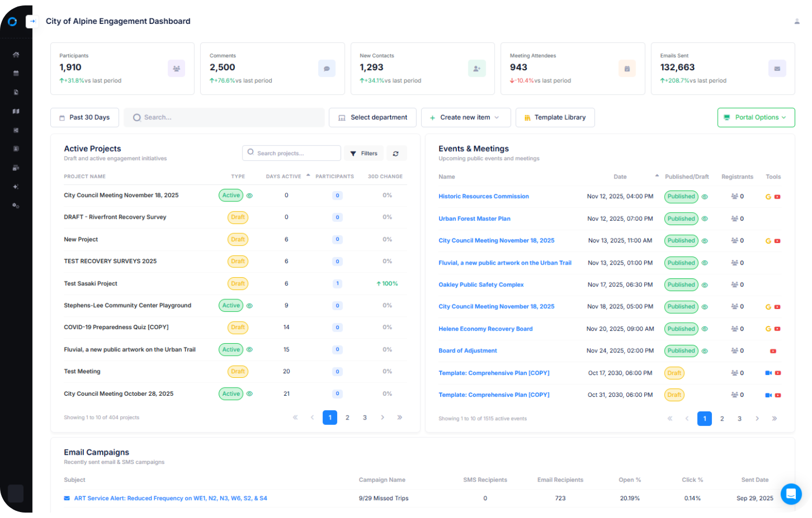Open the Home icon in the sidebar
This screenshot has width=812, height=518.
click(16, 55)
